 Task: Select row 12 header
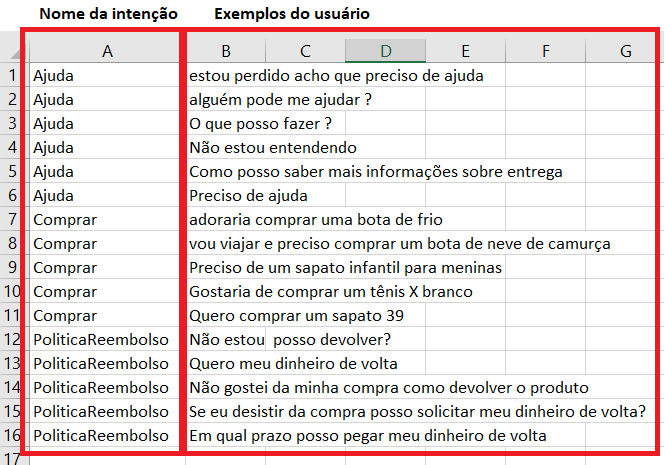(12, 340)
